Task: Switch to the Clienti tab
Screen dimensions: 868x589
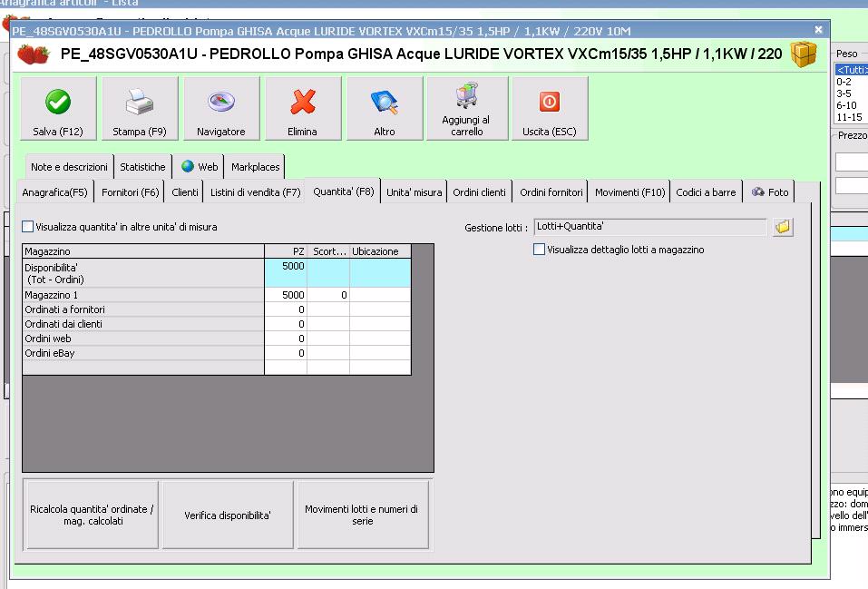Action: (x=185, y=192)
